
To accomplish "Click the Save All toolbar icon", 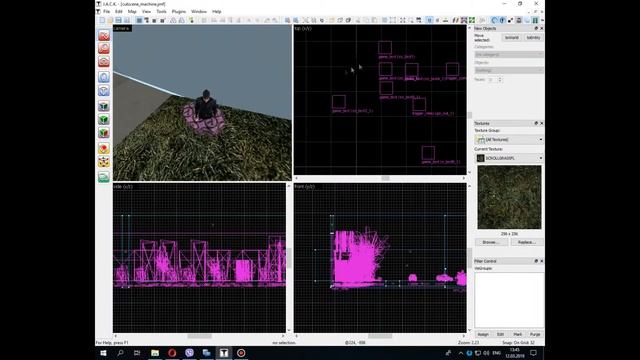I will click(127, 20).
